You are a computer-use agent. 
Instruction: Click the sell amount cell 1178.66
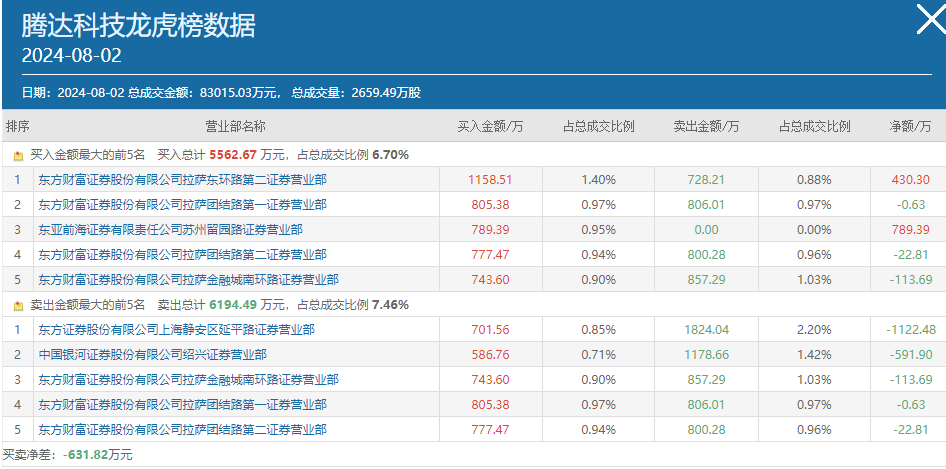(x=706, y=354)
